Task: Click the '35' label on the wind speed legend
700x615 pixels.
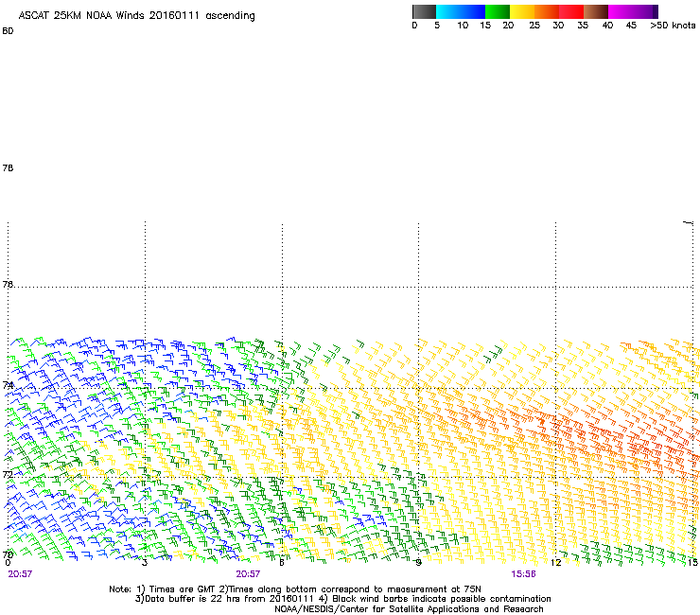Action: pyautogui.click(x=583, y=26)
